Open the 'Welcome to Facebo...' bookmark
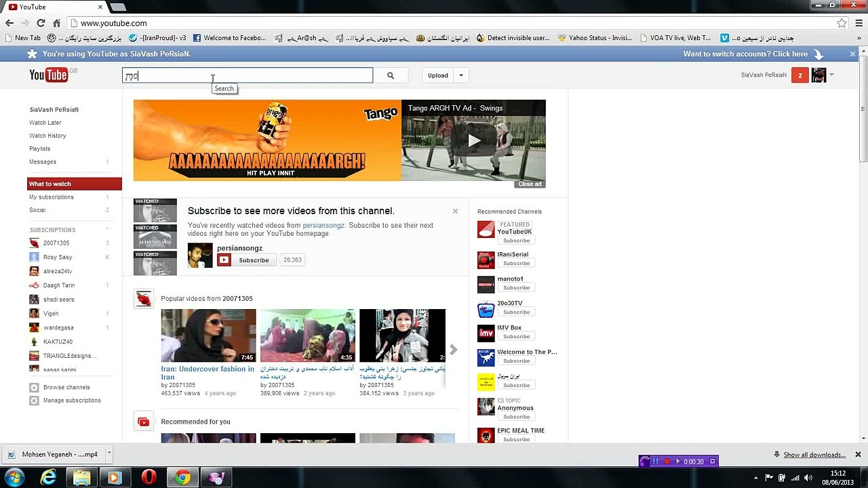This screenshot has height=488, width=868. (x=230, y=38)
